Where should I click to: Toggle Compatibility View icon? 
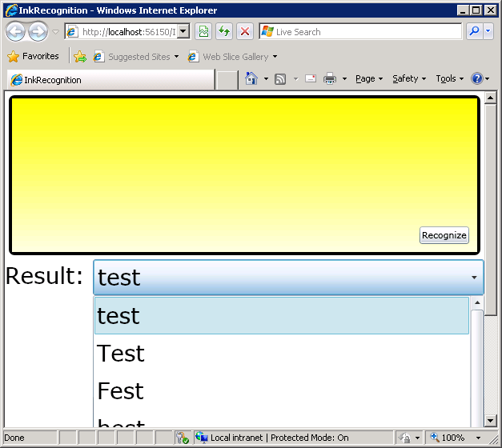pyautogui.click(x=203, y=32)
